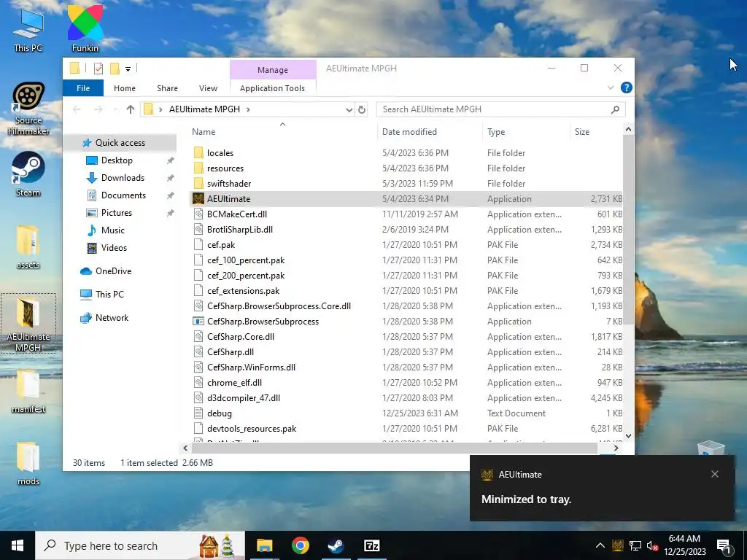Screen dimensions: 747x560
Task: Click the breadcrumb arrow after AEUltimate MPGH
Action: [248, 109]
